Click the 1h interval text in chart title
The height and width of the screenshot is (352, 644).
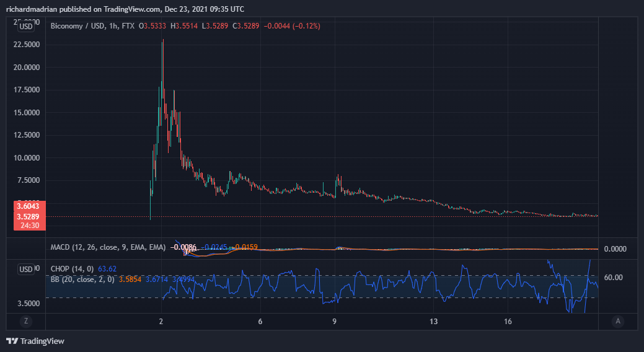click(113, 26)
